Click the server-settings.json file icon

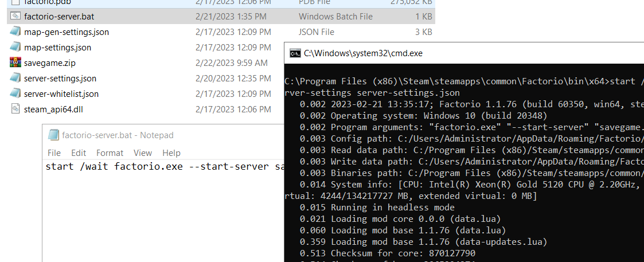tap(15, 78)
